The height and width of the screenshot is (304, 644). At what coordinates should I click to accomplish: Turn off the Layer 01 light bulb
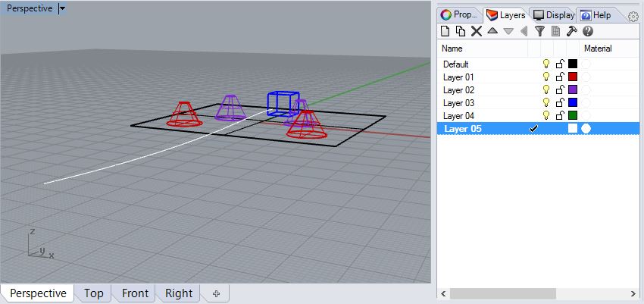pyautogui.click(x=546, y=77)
